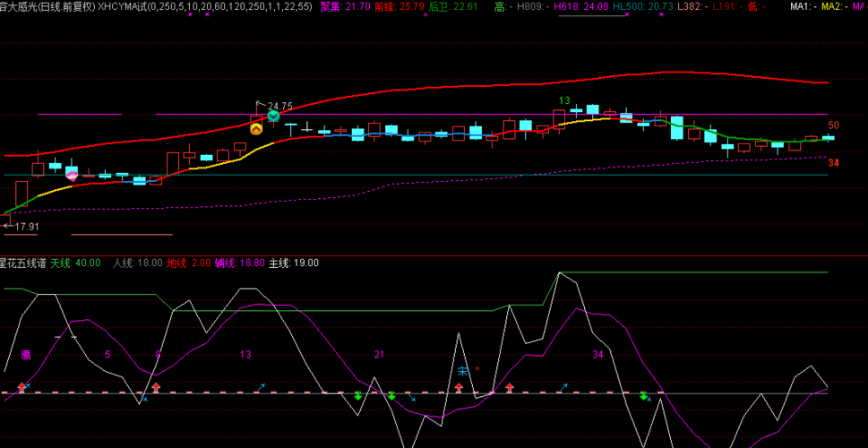
Task: Click the red up arrow below the magenta 8
Action: coord(156,387)
